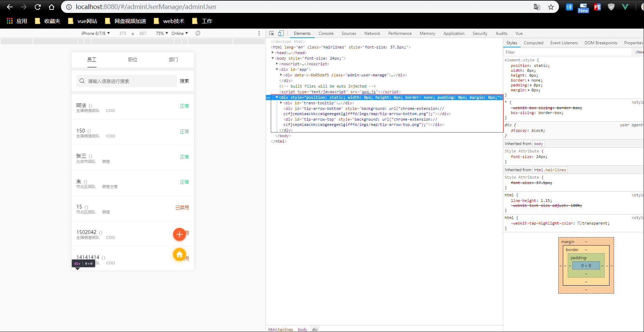This screenshot has height=332, width=644.
Task: Rotate the device orientation
Action: [198, 33]
